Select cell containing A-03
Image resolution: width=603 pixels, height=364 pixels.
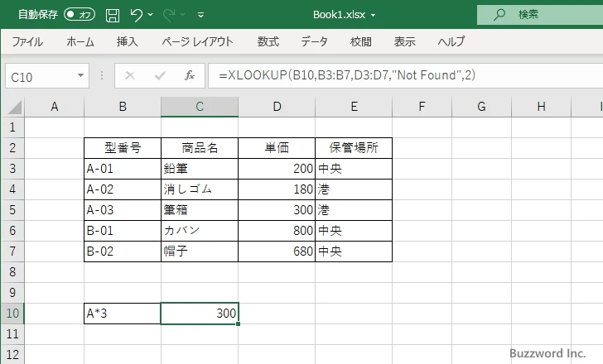pos(123,210)
